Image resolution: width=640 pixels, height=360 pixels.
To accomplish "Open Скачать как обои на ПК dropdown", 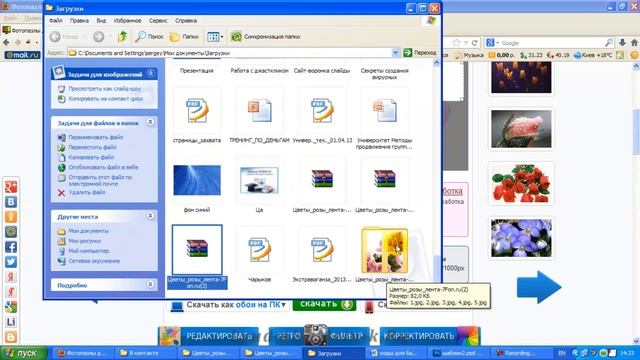I will pyautogui.click(x=229, y=305).
